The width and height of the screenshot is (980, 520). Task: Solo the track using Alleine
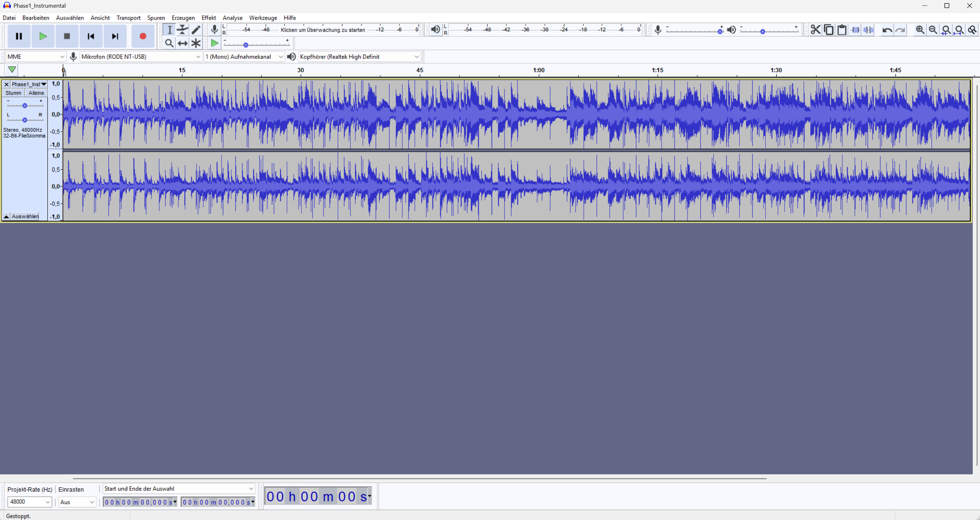36,93
